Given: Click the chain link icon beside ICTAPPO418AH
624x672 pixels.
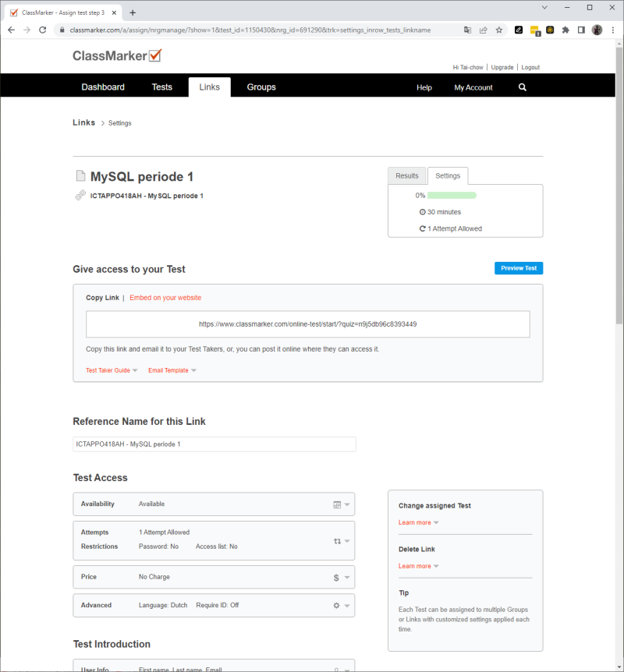Looking at the screenshot, I should coord(80,196).
